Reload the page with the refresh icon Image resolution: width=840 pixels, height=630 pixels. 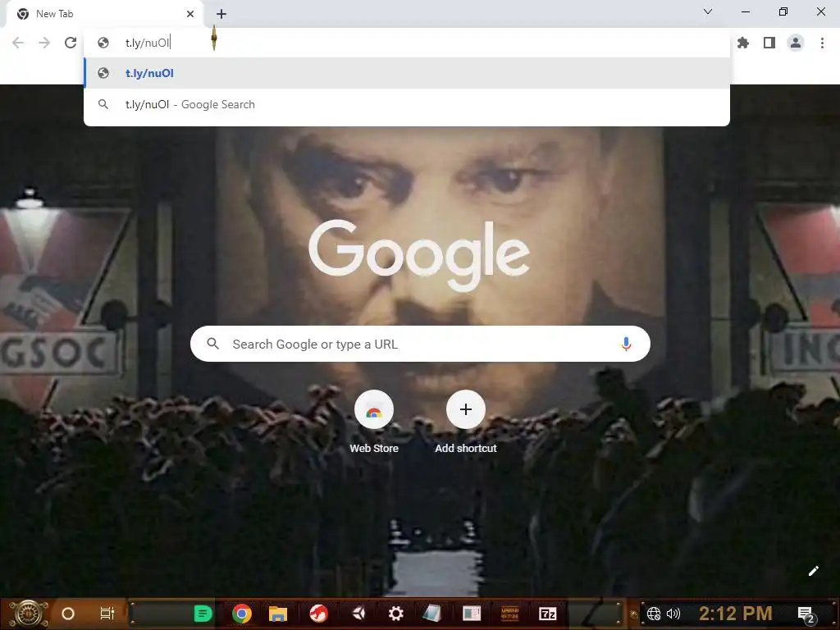coord(71,43)
